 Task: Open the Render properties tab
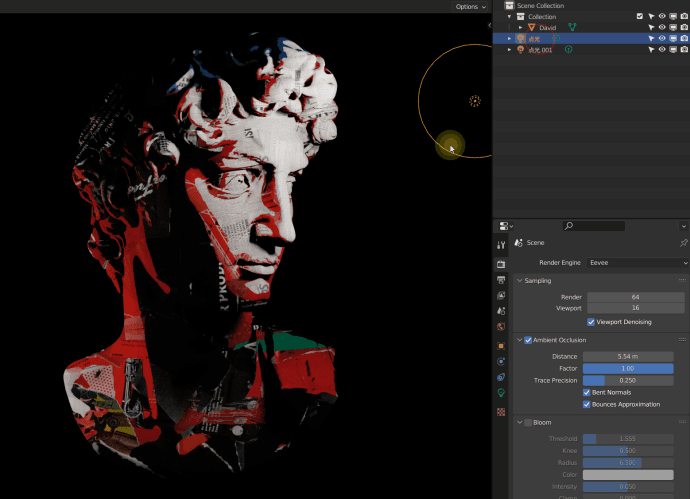tap(501, 264)
